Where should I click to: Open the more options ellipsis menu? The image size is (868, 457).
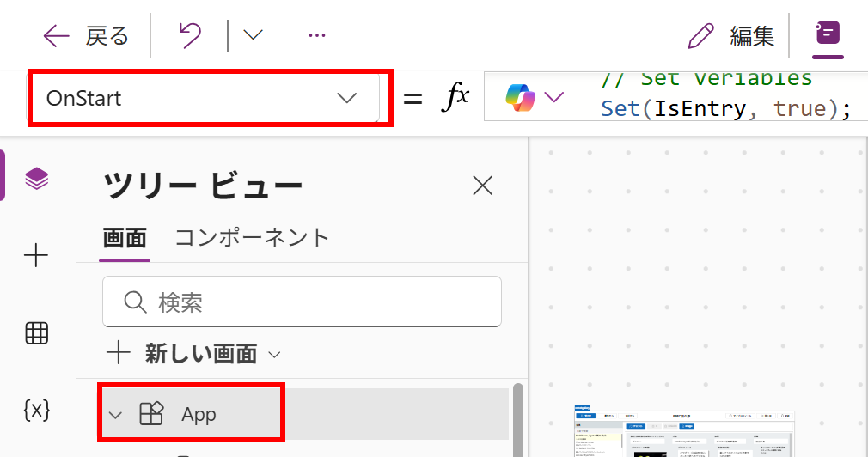tap(316, 35)
